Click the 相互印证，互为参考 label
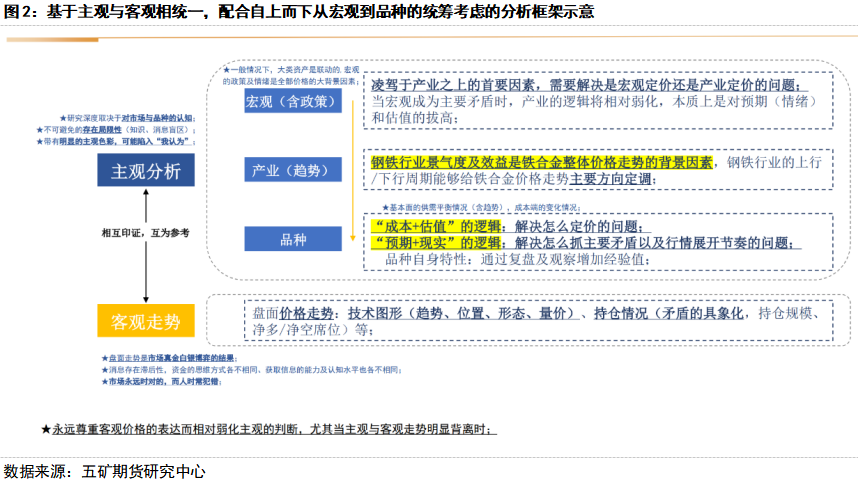The width and height of the screenshot is (858, 482). 145,232
